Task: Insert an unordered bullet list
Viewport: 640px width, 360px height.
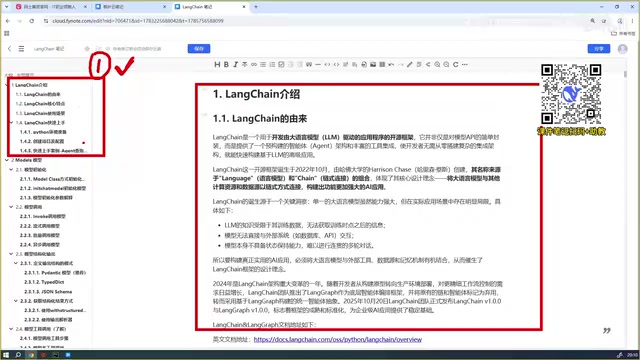Action: click(x=263, y=64)
